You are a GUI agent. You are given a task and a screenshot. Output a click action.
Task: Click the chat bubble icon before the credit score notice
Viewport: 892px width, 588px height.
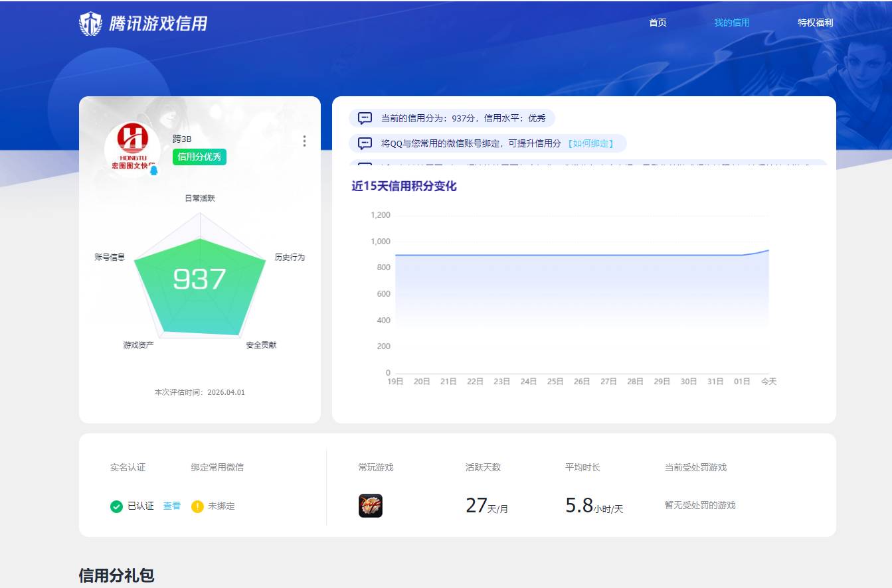point(363,117)
